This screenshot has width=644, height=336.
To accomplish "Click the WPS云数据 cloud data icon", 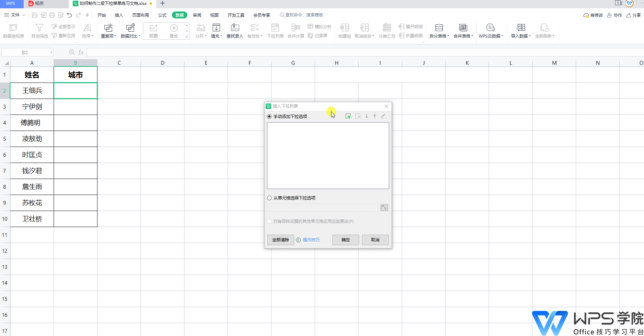I will click(x=490, y=28).
